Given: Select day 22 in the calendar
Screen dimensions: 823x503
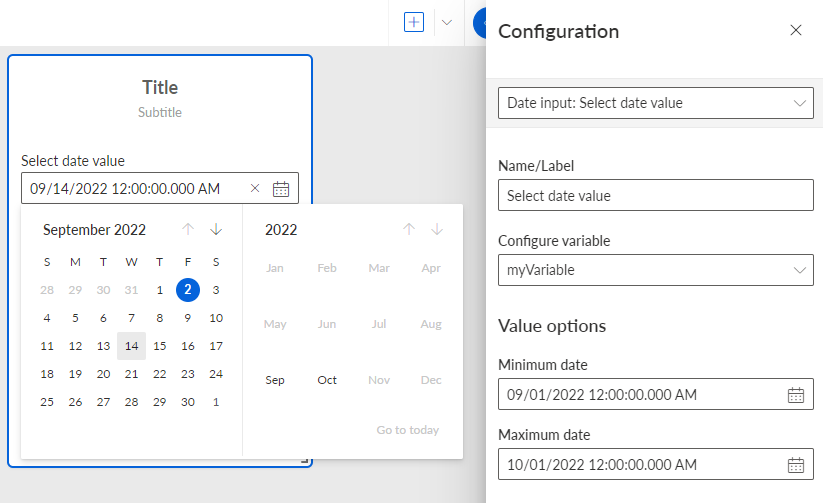Looking at the screenshot, I should (x=160, y=374).
